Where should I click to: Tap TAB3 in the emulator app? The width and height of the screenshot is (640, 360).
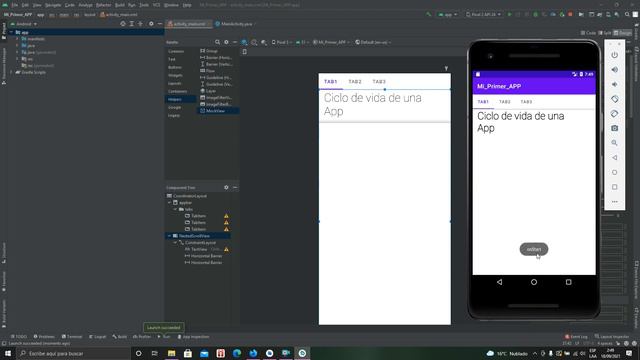coord(526,102)
